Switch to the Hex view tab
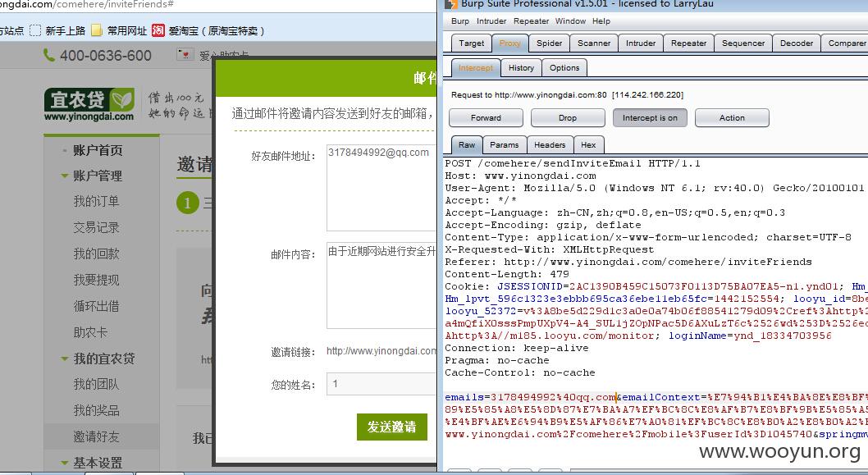868x475 pixels. [x=588, y=144]
